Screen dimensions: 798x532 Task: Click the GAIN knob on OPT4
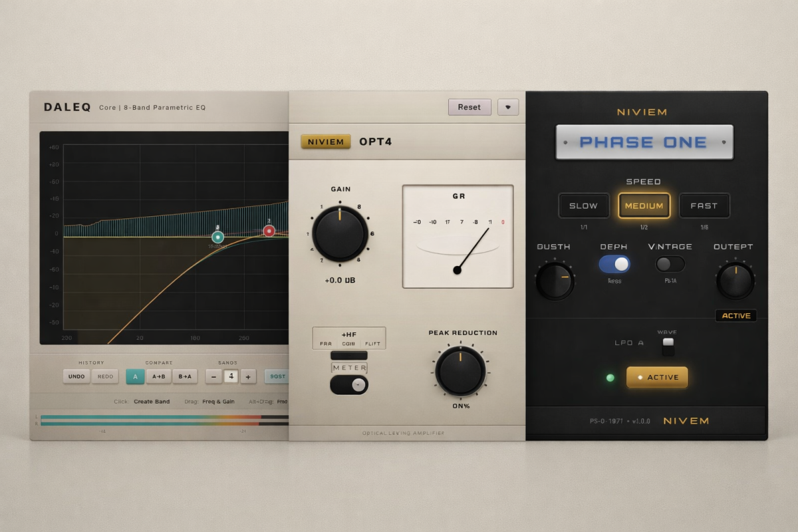point(340,233)
